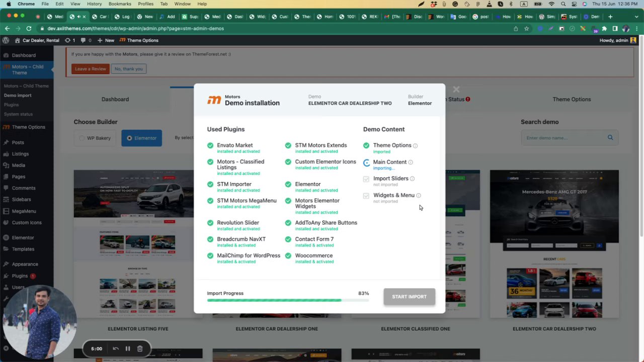Toggle the Widgets & Menu checkbox

click(x=366, y=196)
